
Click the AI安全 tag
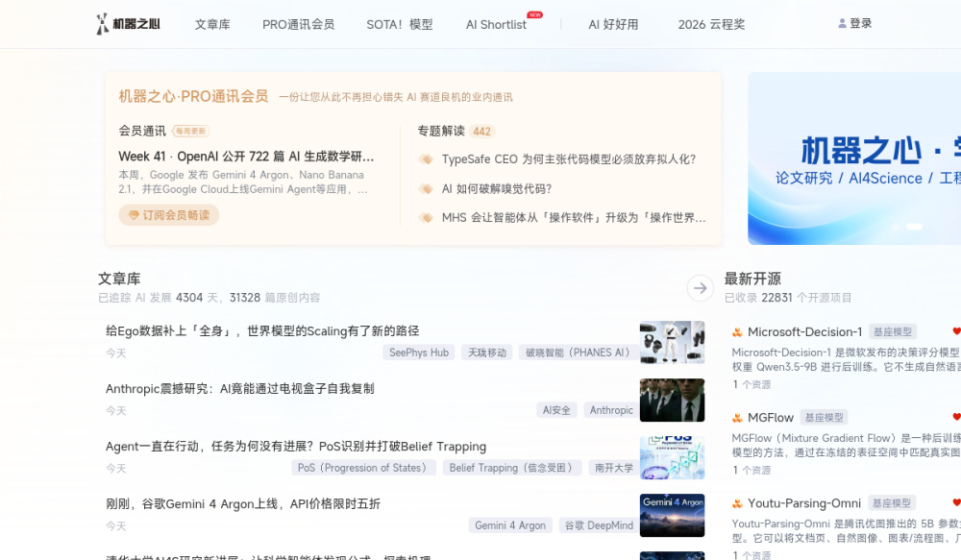pos(556,410)
